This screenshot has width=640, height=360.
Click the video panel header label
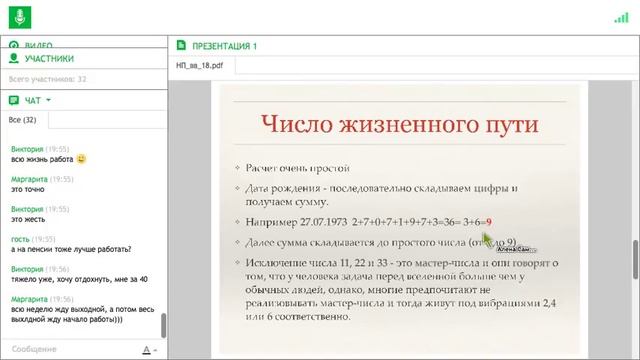pos(39,45)
